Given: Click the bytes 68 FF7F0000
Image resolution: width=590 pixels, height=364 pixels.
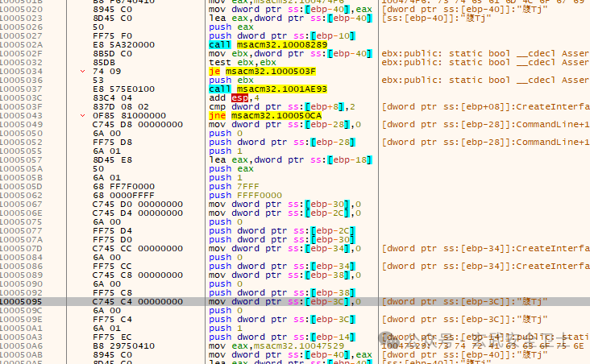Looking at the screenshot, I should 123,187.
